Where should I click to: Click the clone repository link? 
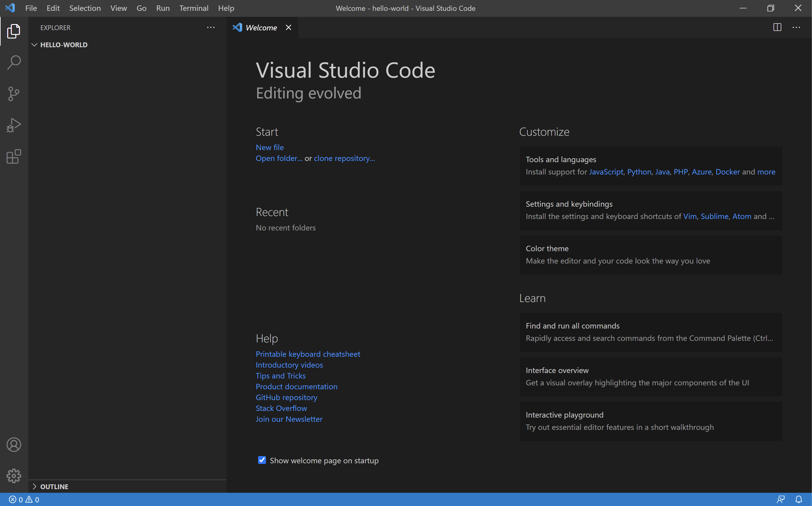[344, 158]
